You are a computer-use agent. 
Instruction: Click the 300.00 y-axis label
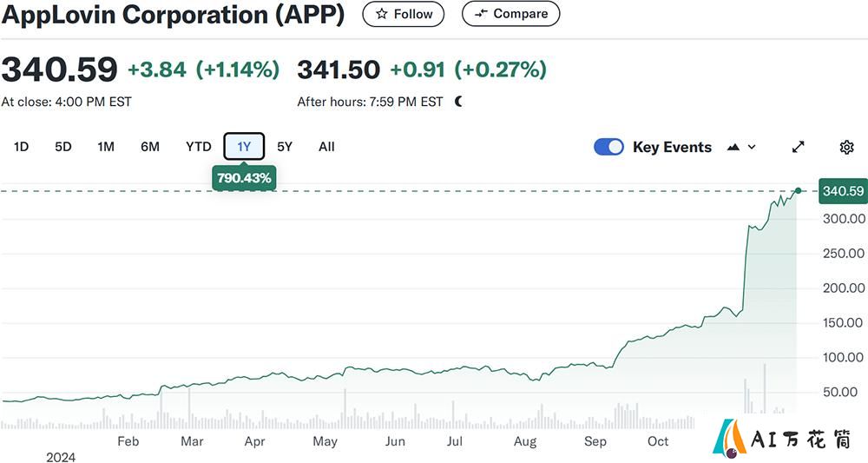[845, 219]
